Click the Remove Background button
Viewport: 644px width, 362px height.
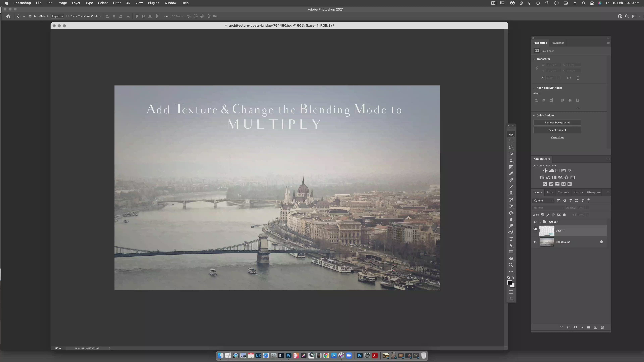[x=557, y=122]
